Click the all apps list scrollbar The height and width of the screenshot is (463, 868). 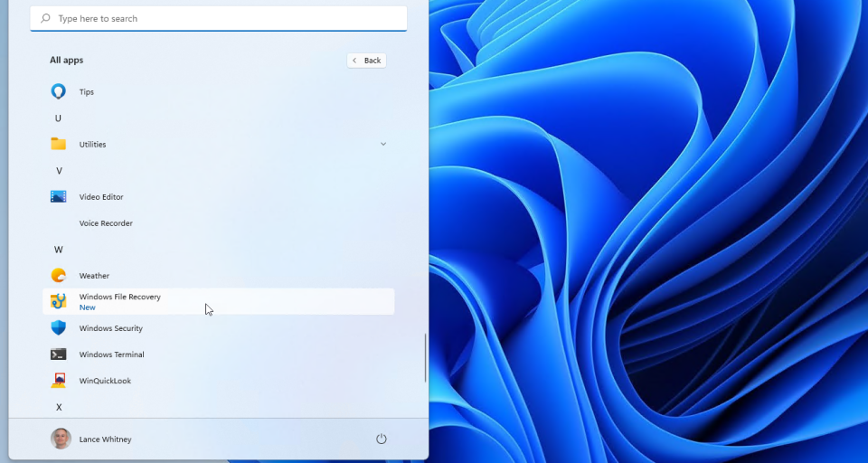[425, 358]
